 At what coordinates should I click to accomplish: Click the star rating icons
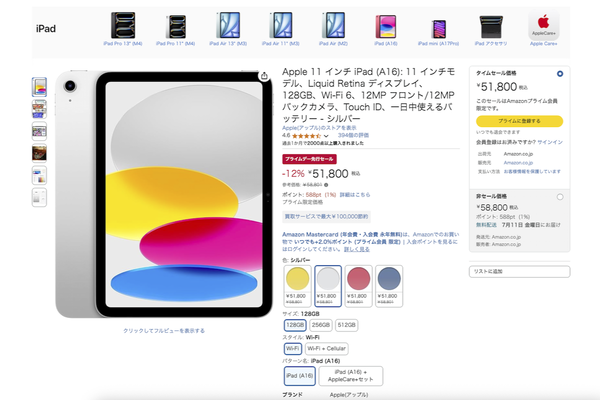pyautogui.click(x=307, y=136)
